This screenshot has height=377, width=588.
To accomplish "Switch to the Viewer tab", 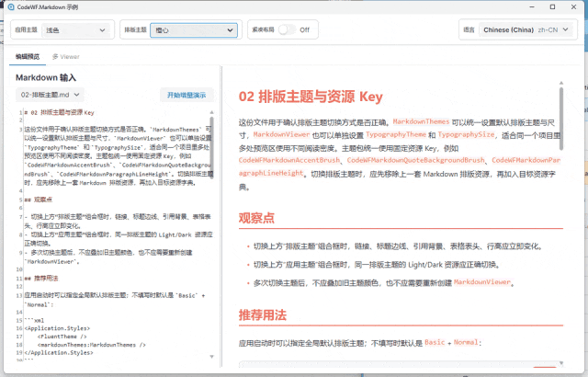I will (x=66, y=57).
